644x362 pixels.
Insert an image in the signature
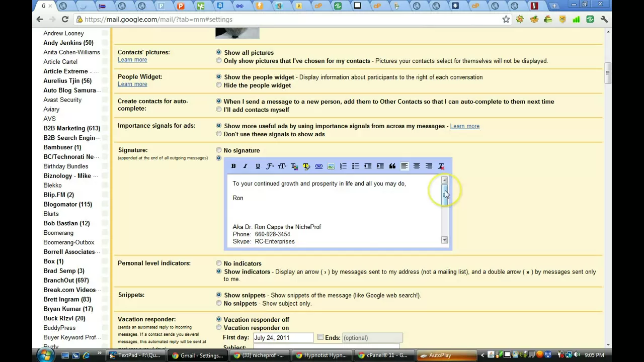pos(331,166)
